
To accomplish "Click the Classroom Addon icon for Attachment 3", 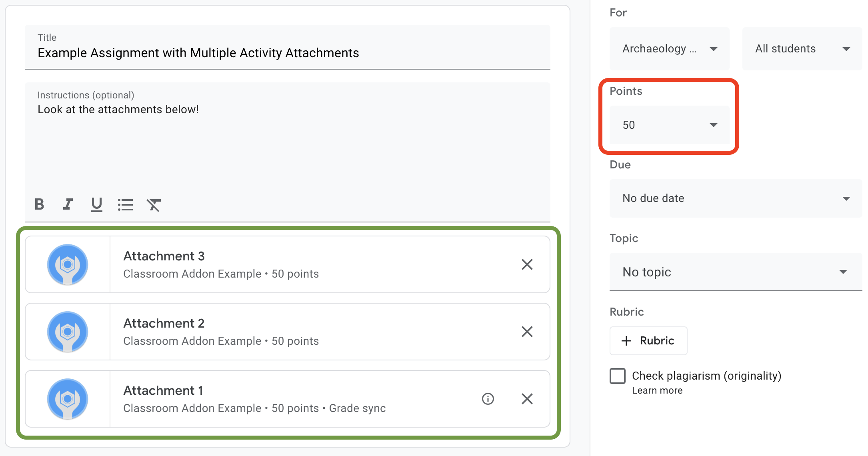I will pos(68,265).
